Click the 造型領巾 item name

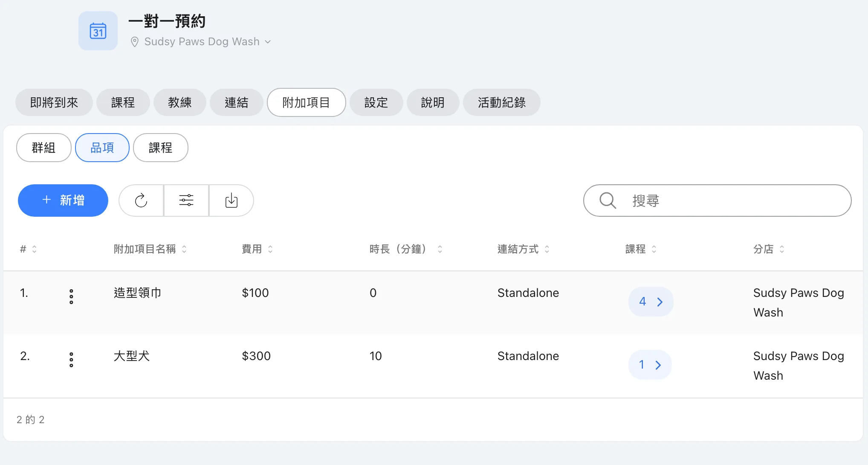click(138, 293)
